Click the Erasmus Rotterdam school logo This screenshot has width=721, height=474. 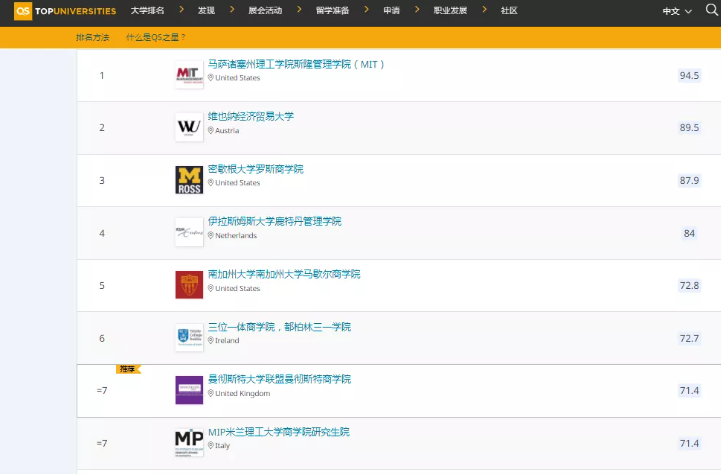click(x=189, y=233)
